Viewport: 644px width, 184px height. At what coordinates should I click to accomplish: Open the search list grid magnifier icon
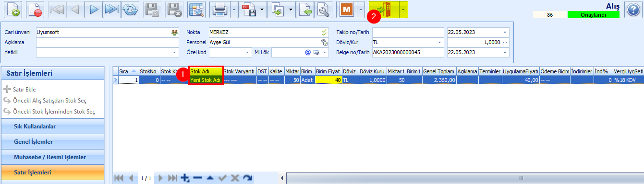pyautogui.click(x=196, y=9)
